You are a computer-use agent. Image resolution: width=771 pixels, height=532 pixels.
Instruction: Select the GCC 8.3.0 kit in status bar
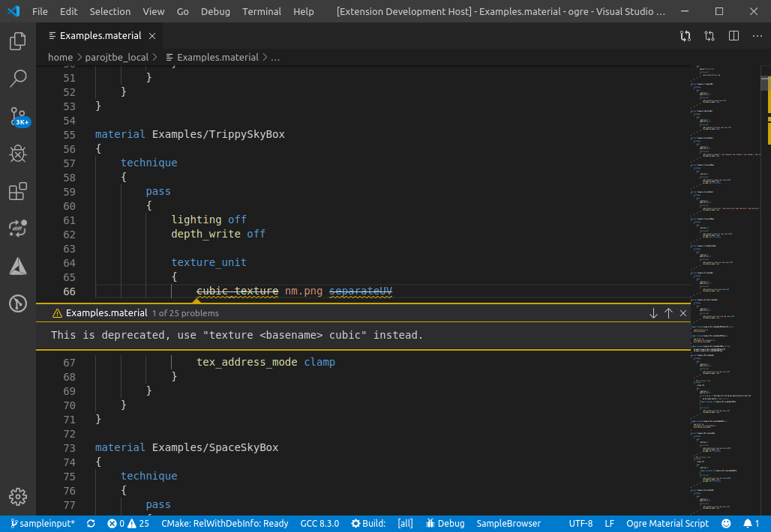click(319, 524)
